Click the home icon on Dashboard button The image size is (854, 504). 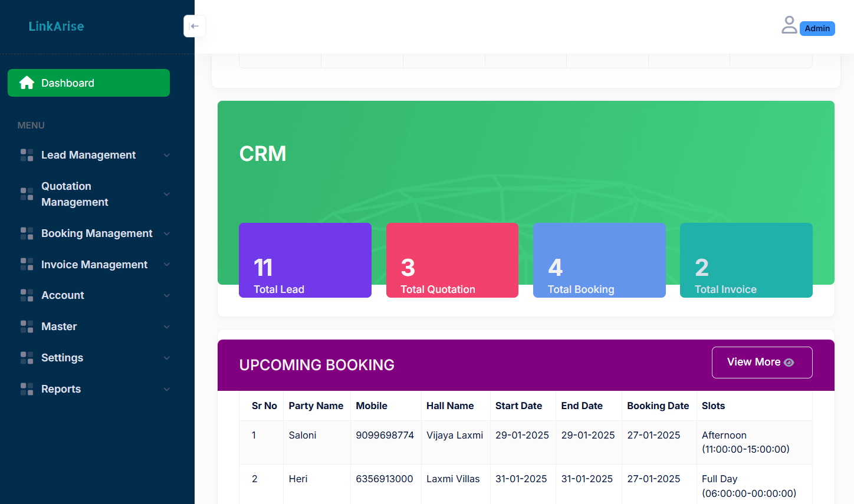point(26,83)
